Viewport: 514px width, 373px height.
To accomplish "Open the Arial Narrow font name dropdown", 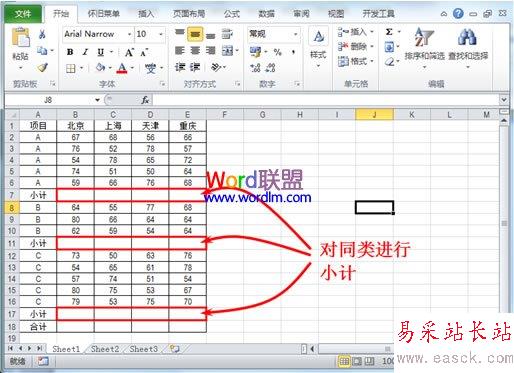I will coord(129,34).
